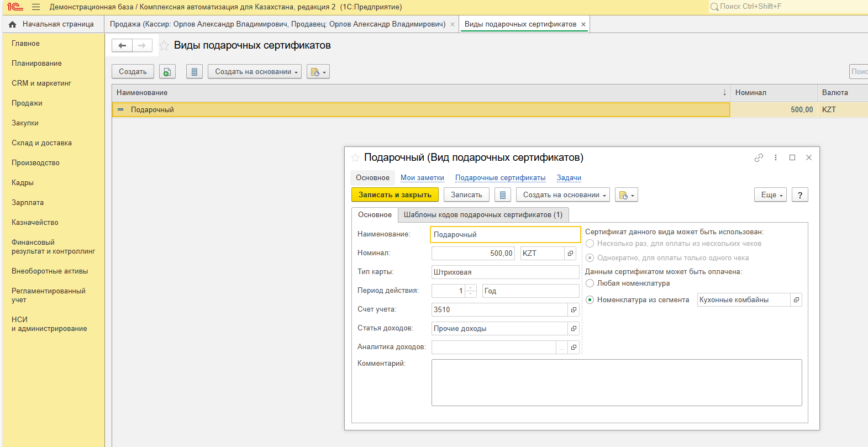Click the back navigation arrow

click(x=122, y=46)
